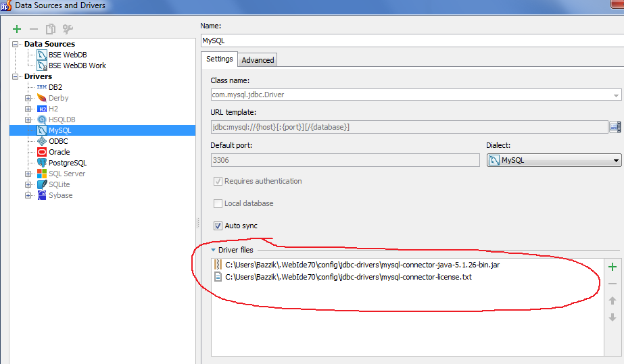
Task: Expand the H2 driver node
Action: point(28,109)
